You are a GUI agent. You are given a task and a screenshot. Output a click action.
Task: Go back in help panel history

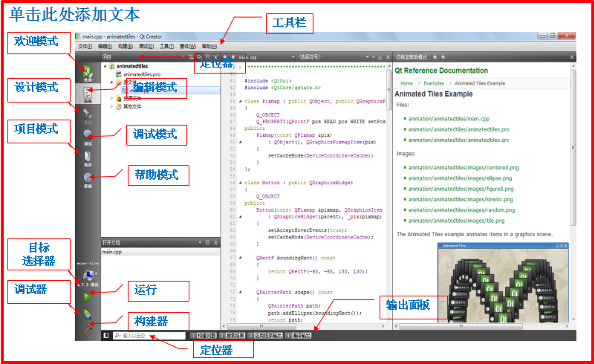(x=435, y=57)
